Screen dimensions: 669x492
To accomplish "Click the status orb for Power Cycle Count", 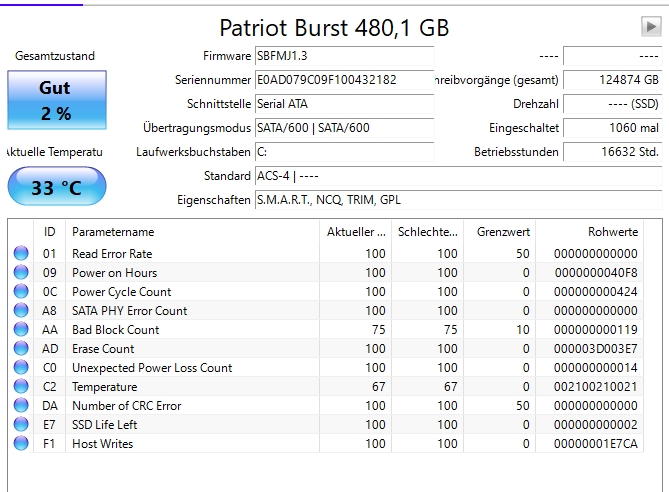I will 21,291.
